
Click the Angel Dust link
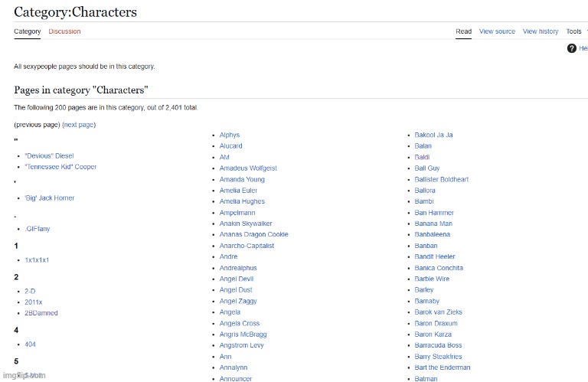click(237, 290)
